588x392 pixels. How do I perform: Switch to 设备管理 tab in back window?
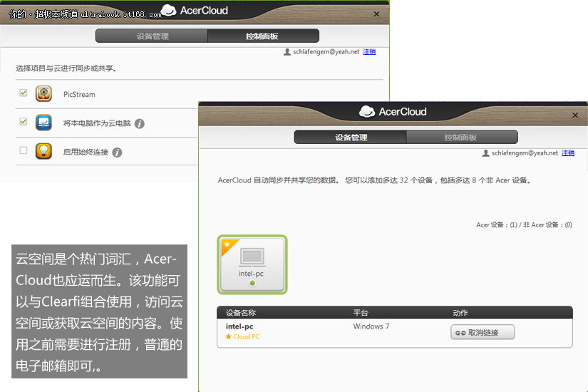[152, 36]
